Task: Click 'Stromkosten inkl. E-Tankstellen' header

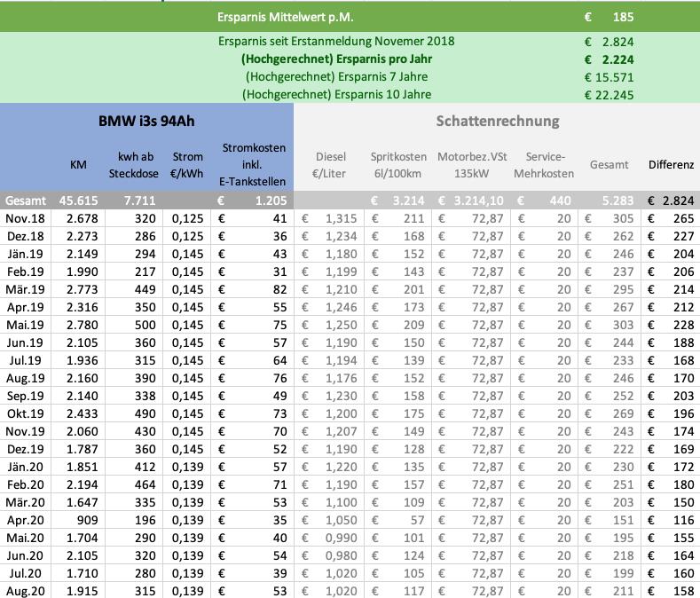Action: pos(252,164)
